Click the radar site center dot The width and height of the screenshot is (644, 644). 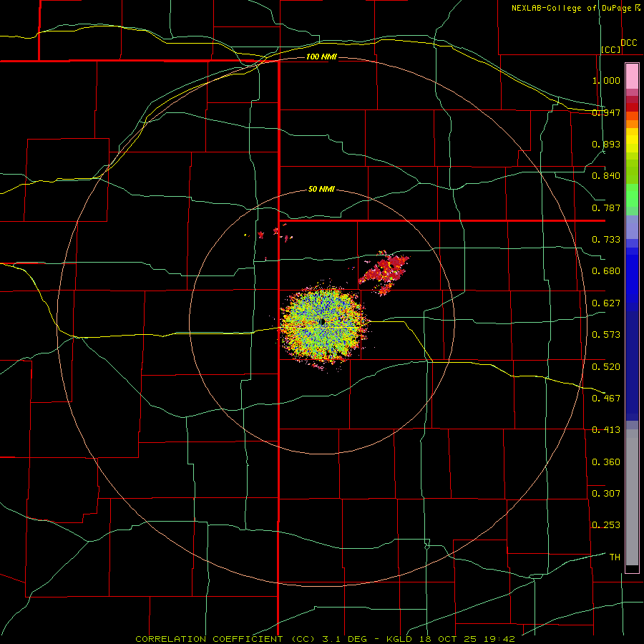[323, 322]
